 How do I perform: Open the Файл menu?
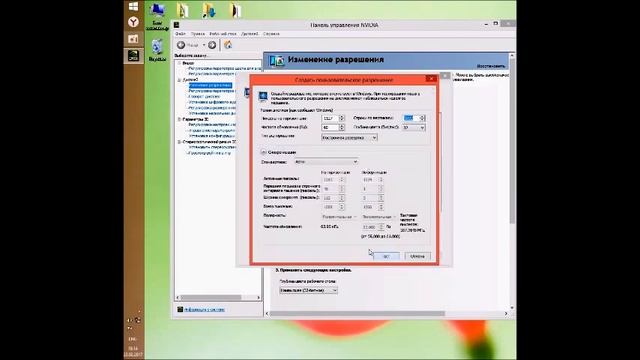(180, 34)
